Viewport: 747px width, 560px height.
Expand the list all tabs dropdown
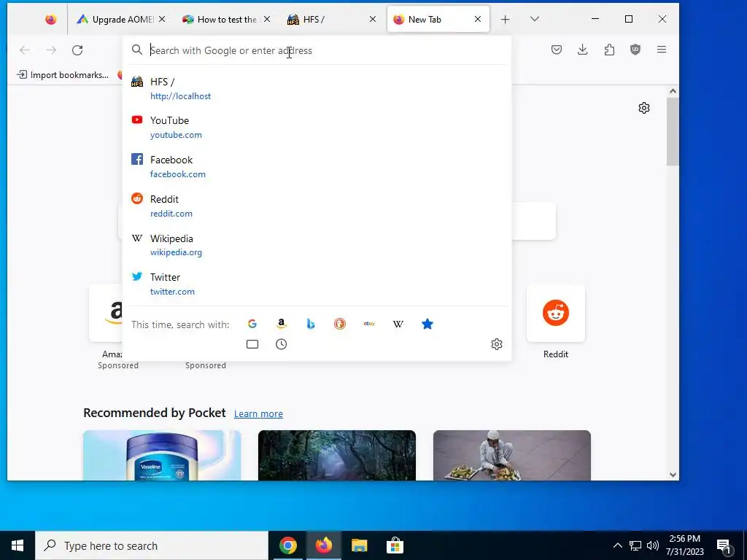535,19
